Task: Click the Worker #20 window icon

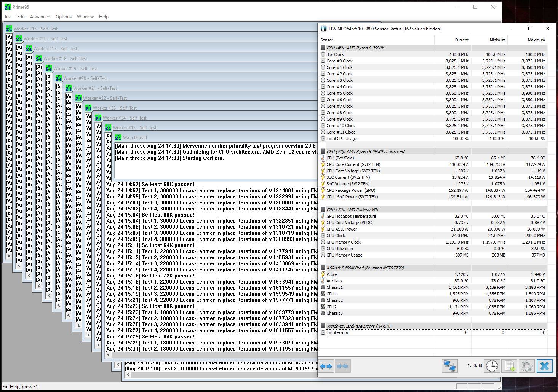Action: [59, 78]
